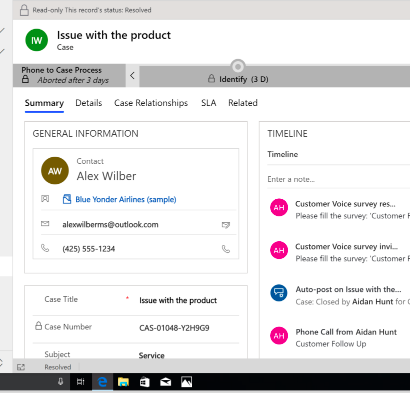Click call icon on phone row
Image resolution: width=410 pixels, height=393 pixels.
(226, 249)
